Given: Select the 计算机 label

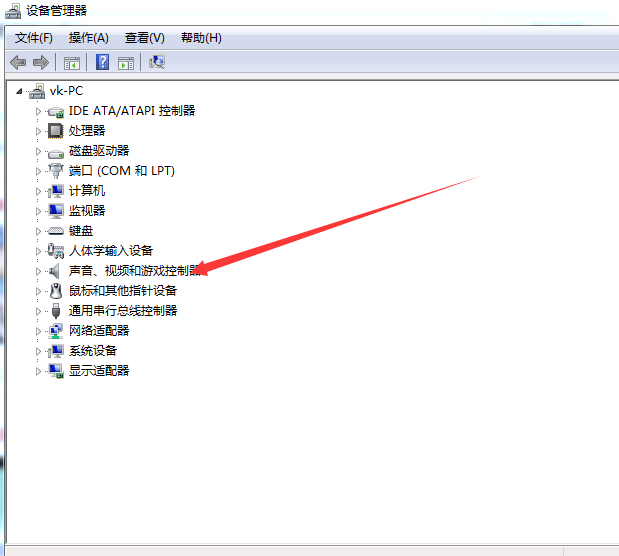Looking at the screenshot, I should pos(87,191).
